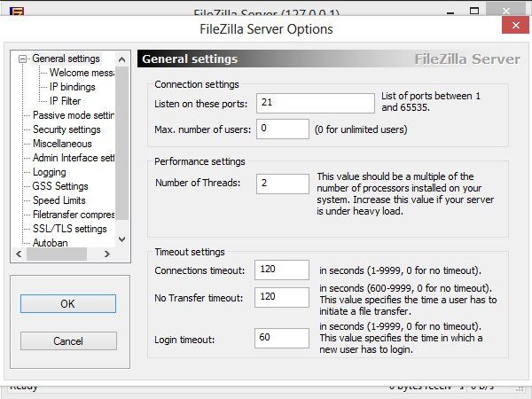
Task: Collapse the General settings tree node
Action: [x=22, y=59]
